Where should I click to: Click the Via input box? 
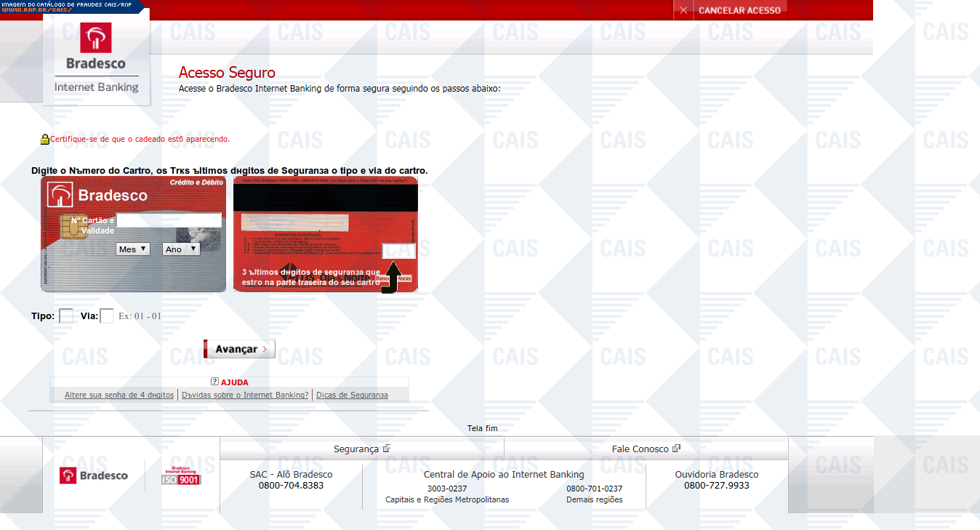[x=107, y=316]
